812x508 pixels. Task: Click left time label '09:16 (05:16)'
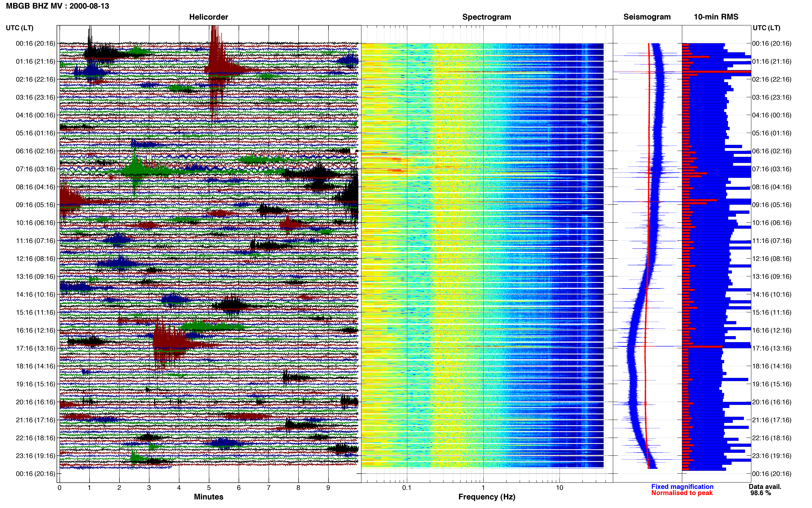tap(36, 205)
